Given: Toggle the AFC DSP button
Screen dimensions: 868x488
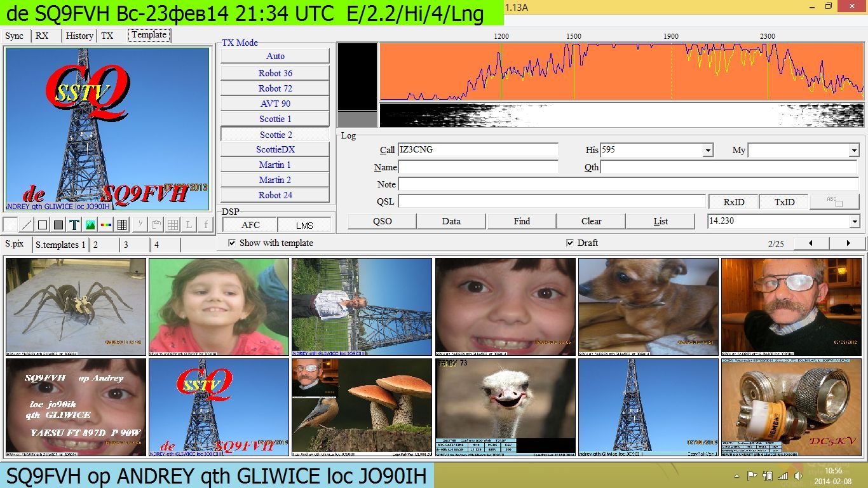Looking at the screenshot, I should tap(250, 225).
